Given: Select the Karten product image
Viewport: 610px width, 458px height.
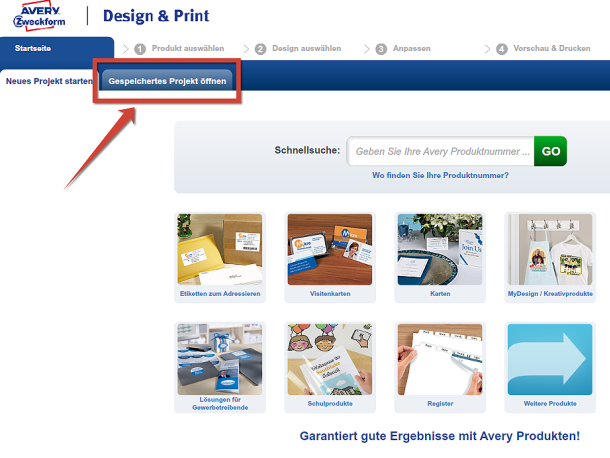Looking at the screenshot, I should 440,249.
